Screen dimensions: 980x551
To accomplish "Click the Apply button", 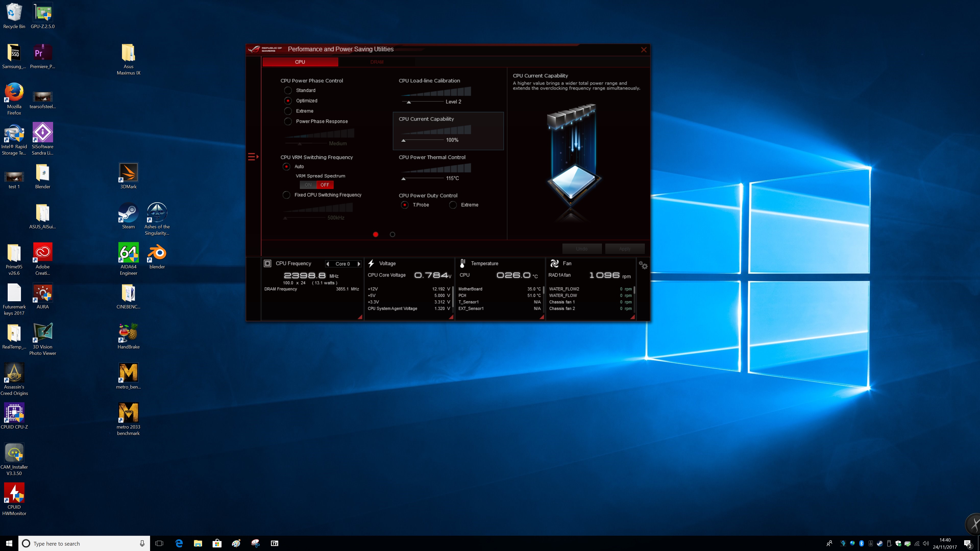I will point(625,249).
